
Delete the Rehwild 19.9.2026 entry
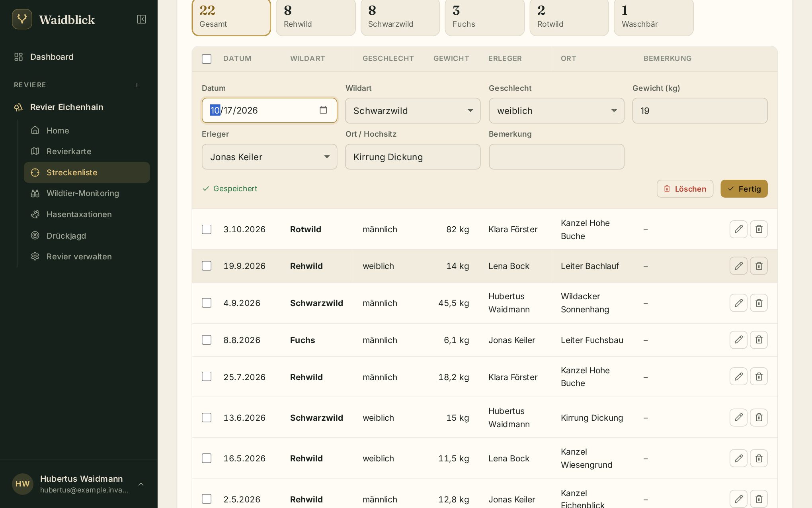pos(759,266)
